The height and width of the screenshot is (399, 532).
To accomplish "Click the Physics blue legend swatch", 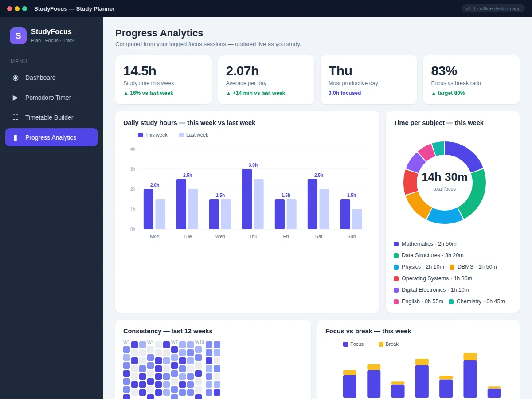I will coord(396,267).
